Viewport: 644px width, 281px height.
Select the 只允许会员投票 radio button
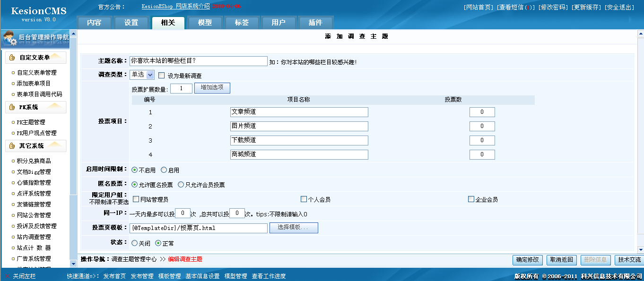(181, 185)
